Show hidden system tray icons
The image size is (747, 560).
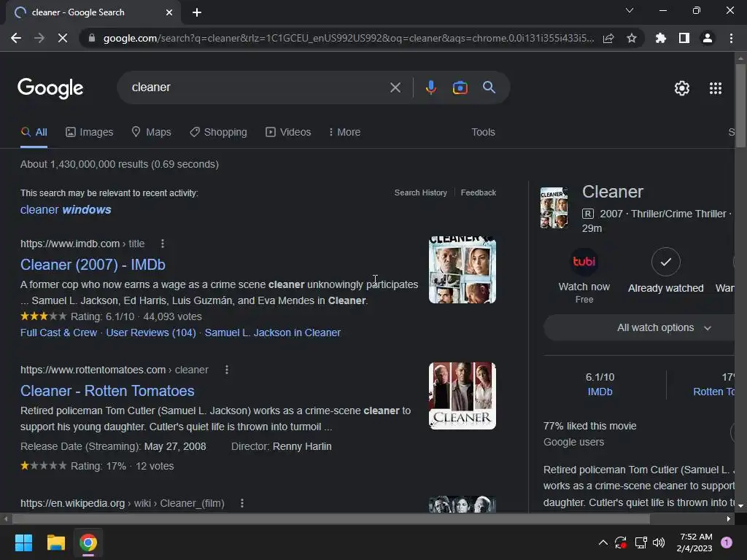click(603, 542)
